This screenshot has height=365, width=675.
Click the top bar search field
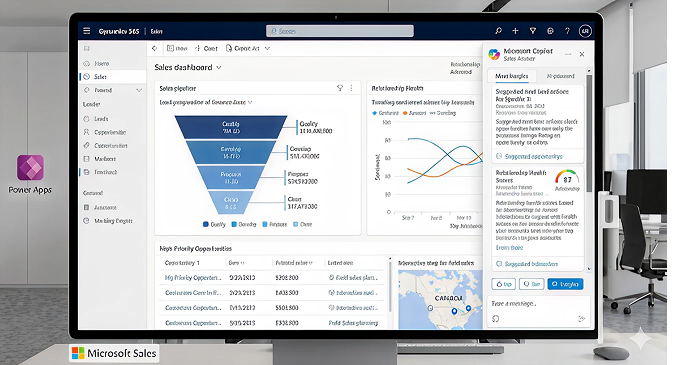coord(340,31)
